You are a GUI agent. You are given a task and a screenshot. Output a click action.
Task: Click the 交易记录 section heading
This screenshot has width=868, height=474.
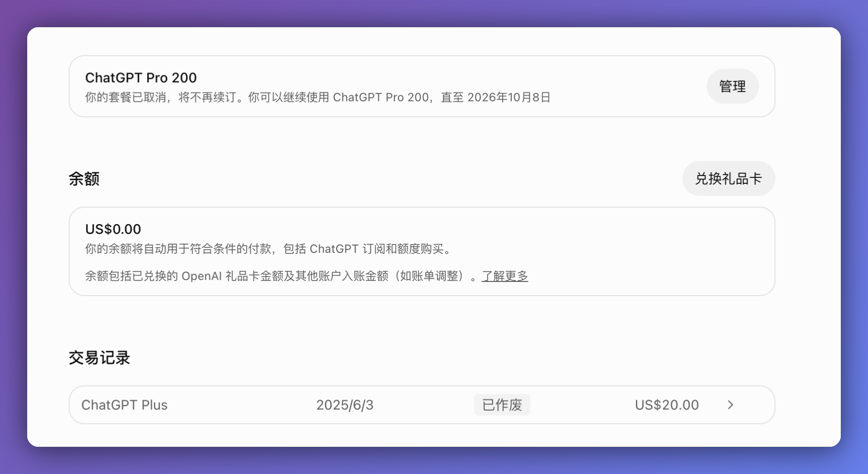point(100,358)
